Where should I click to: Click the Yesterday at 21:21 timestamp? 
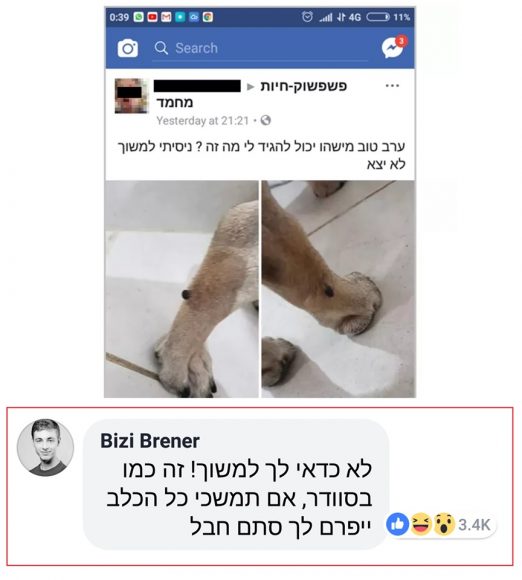point(202,121)
